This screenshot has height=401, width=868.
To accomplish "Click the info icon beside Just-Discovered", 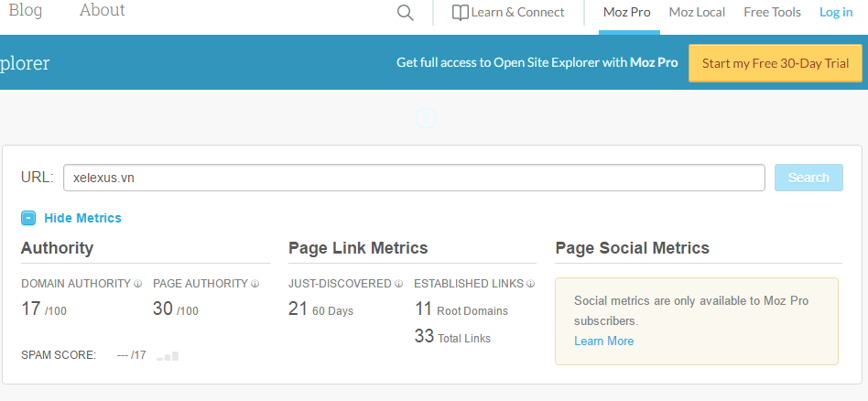I will tap(398, 284).
